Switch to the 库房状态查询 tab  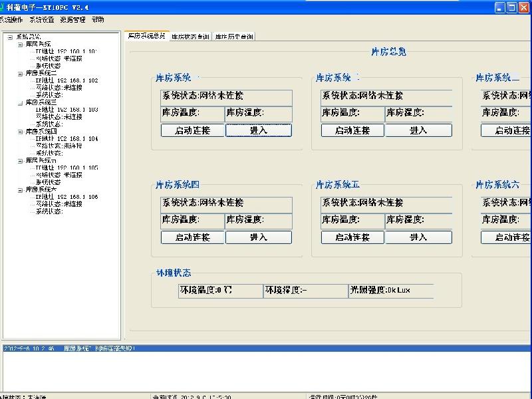(190, 37)
